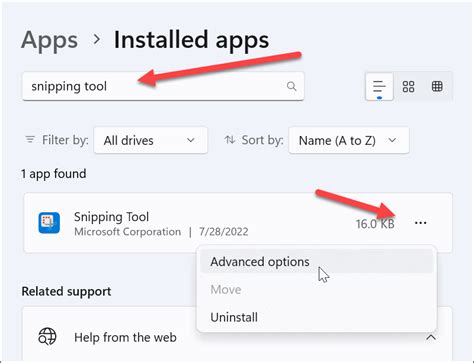Click the 7/28/2022 install date
Viewport: 474px width, 363px height.
click(x=224, y=232)
